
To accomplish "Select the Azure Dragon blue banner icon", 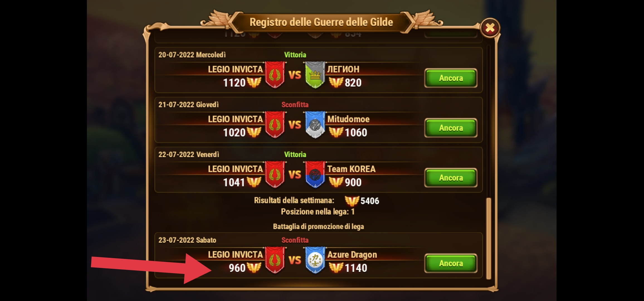I will coord(315,260).
